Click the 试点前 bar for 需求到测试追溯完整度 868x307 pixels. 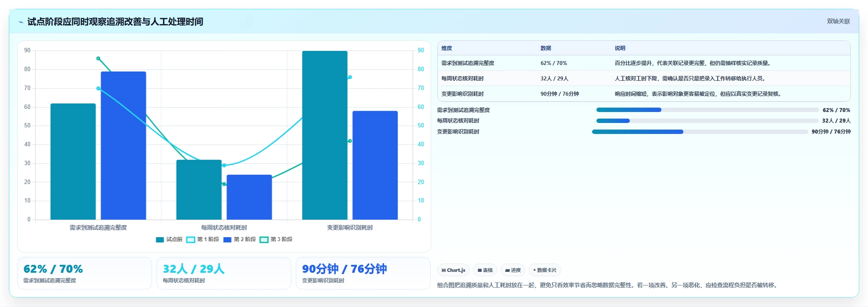coord(73,162)
